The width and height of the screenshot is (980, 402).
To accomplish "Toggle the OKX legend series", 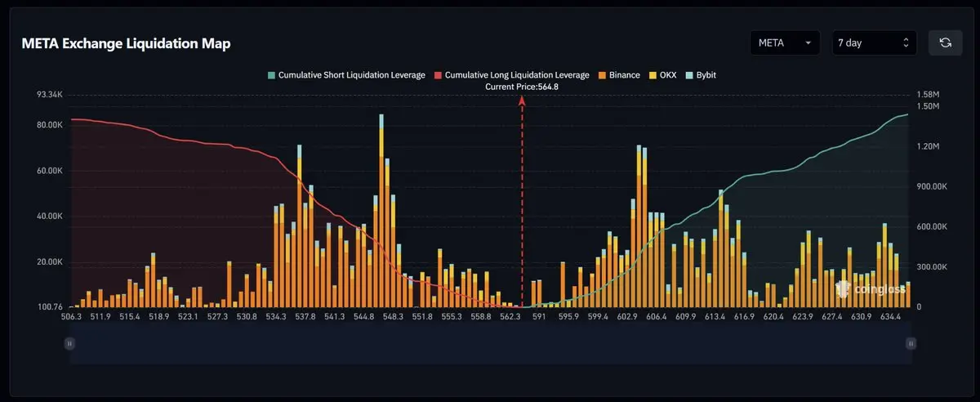I will pyautogui.click(x=662, y=74).
